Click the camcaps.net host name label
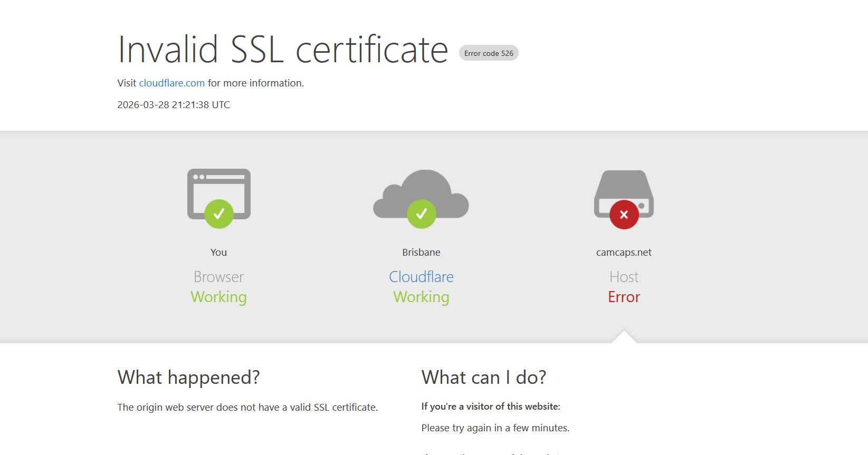Viewport: 868px width, 455px height. (x=624, y=253)
